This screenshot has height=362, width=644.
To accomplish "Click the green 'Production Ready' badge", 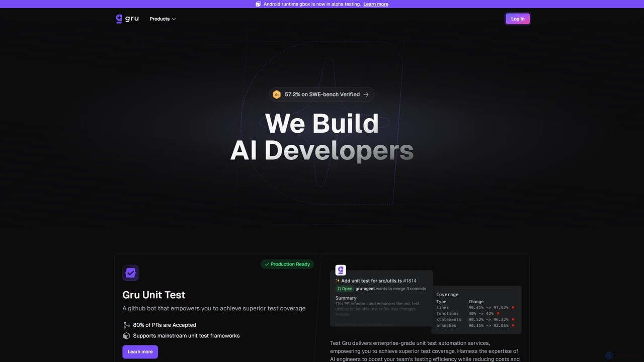I will [287, 264].
